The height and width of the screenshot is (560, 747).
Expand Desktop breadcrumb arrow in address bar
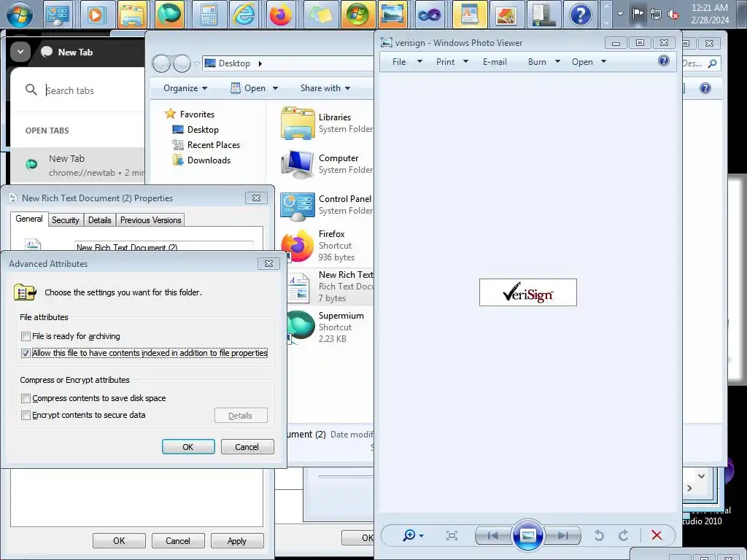(x=260, y=63)
